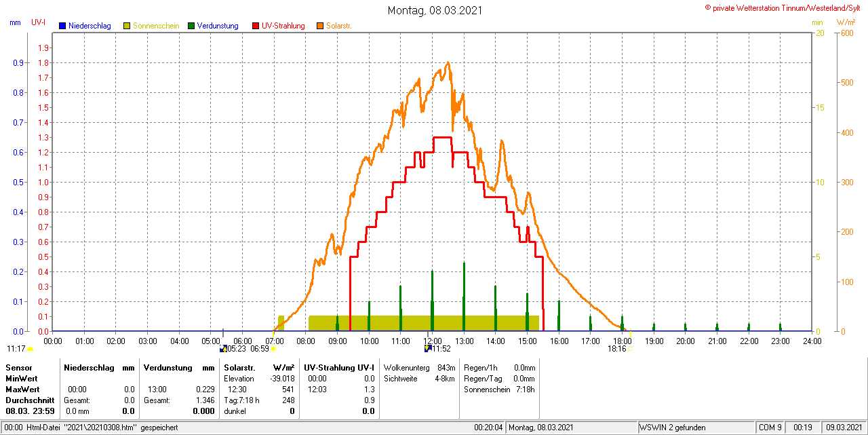This screenshot has width=868, height=435.
Task: Select the Solarstr. legend label
Action: coord(338,26)
